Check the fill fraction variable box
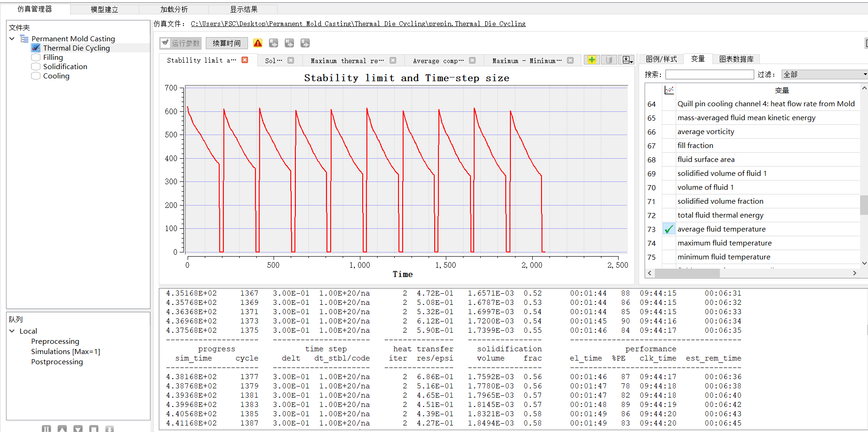 (669, 146)
